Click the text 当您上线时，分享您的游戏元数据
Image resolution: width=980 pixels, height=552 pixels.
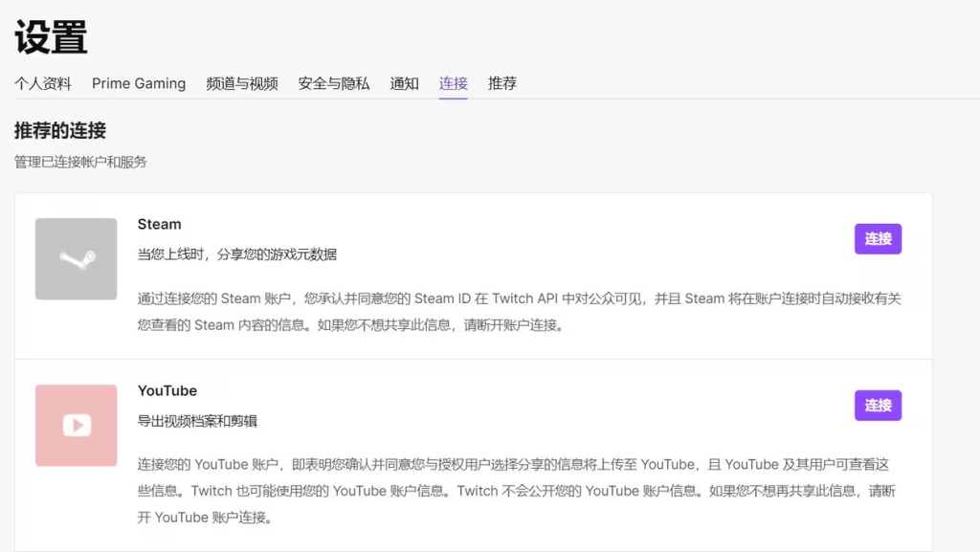tap(237, 254)
